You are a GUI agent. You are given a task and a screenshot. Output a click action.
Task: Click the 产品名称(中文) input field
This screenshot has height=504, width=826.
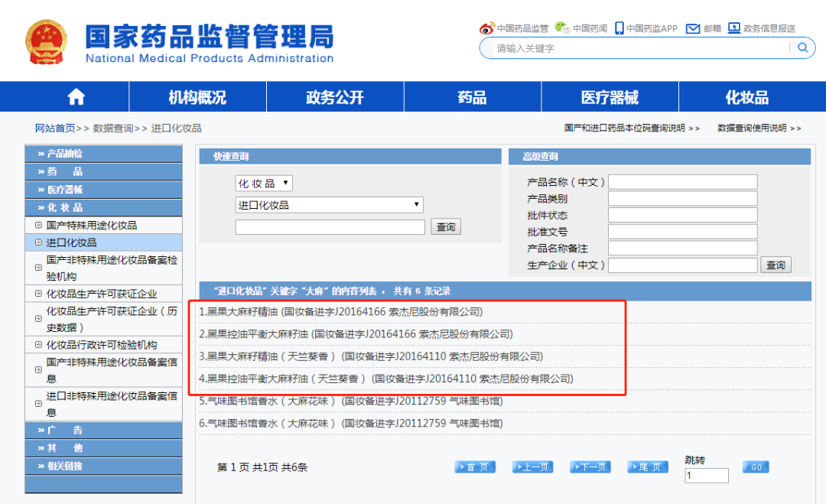[682, 182]
